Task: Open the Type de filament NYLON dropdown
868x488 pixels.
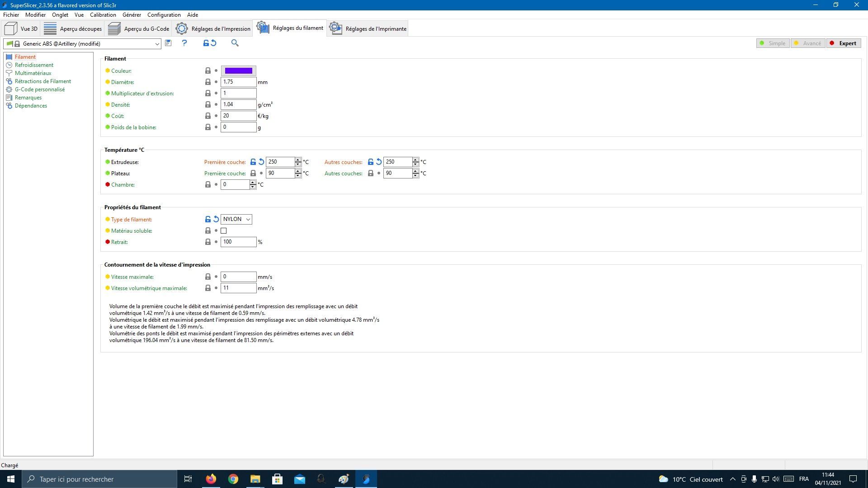Action: click(236, 219)
